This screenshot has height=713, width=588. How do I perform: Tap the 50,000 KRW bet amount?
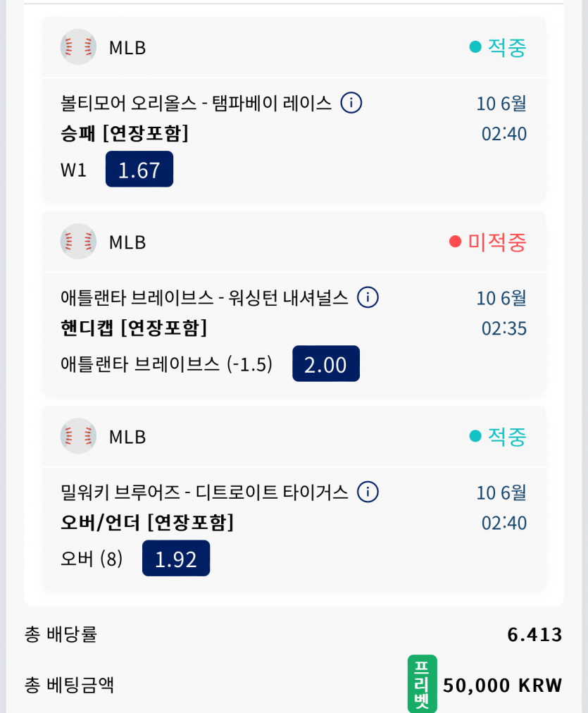tap(503, 686)
